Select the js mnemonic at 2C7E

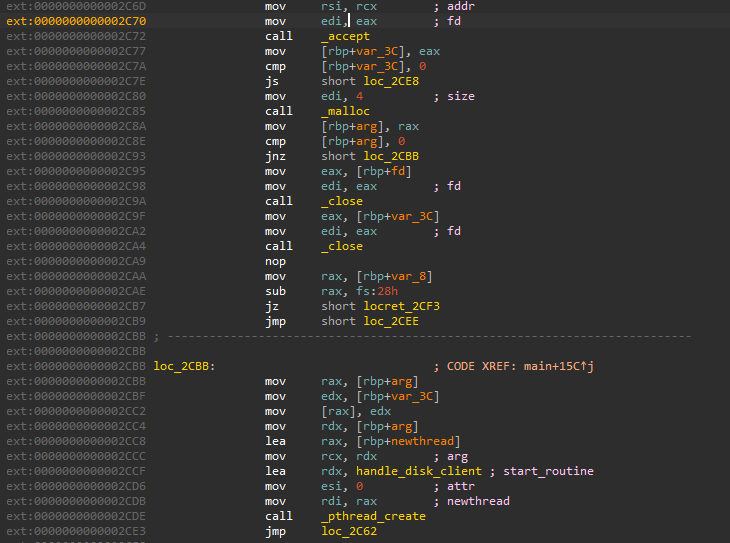(272, 81)
